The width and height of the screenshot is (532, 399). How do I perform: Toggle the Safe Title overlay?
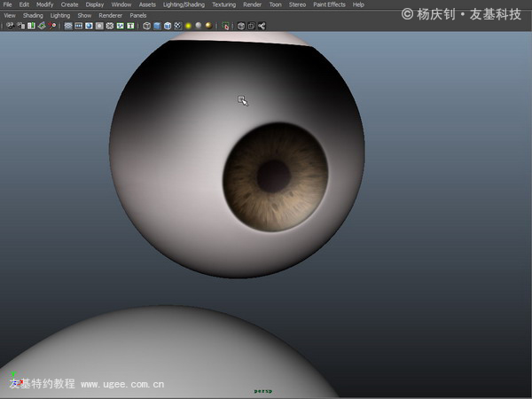point(130,26)
